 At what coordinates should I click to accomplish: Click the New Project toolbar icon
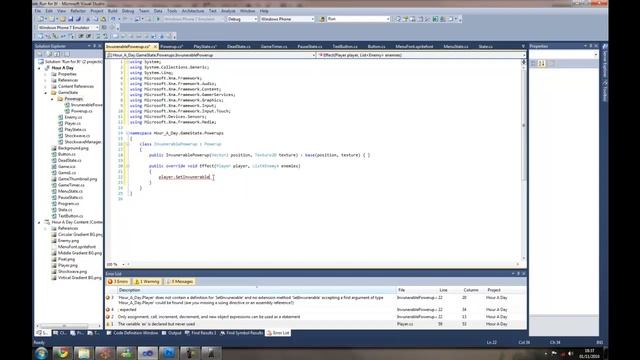[x=41, y=19]
